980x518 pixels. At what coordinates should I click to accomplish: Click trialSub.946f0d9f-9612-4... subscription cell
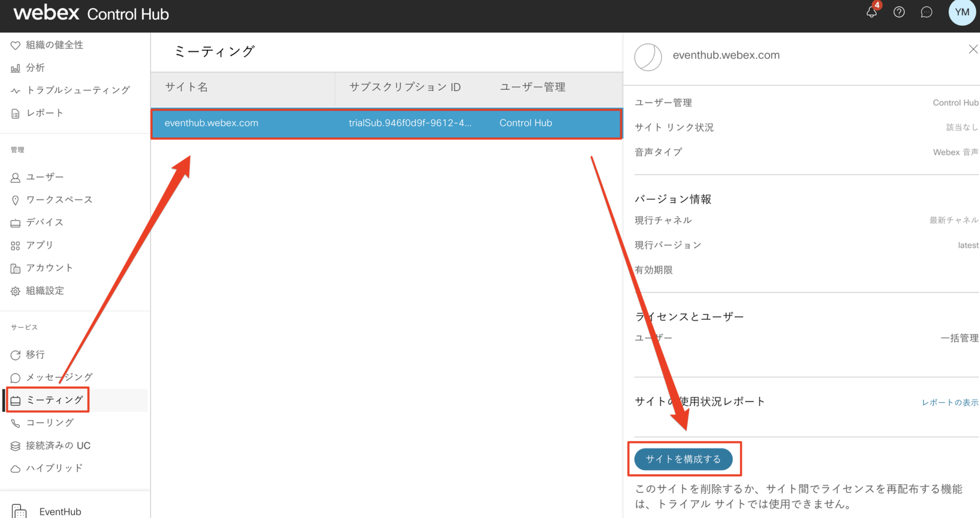(x=410, y=123)
